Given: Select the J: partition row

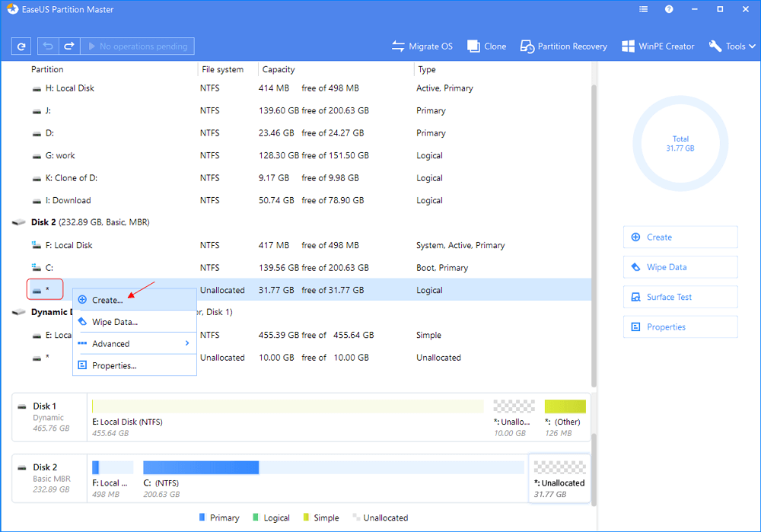Looking at the screenshot, I should pyautogui.click(x=296, y=110).
